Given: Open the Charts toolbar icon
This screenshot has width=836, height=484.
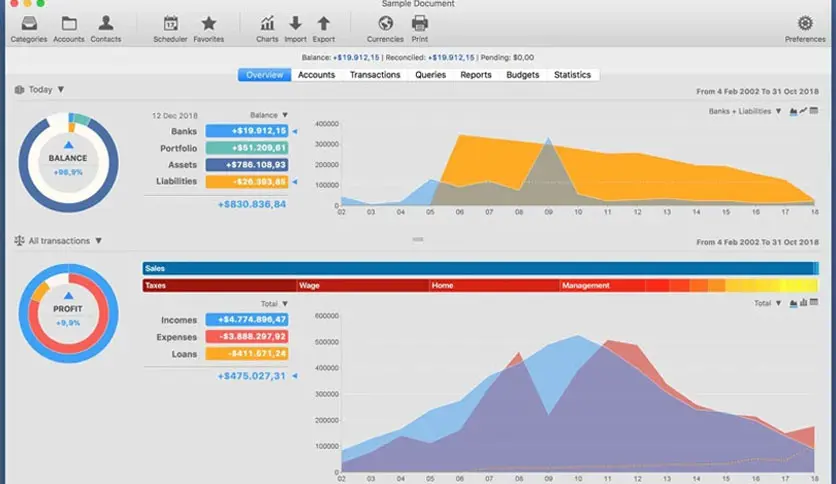Looking at the screenshot, I should (x=267, y=23).
